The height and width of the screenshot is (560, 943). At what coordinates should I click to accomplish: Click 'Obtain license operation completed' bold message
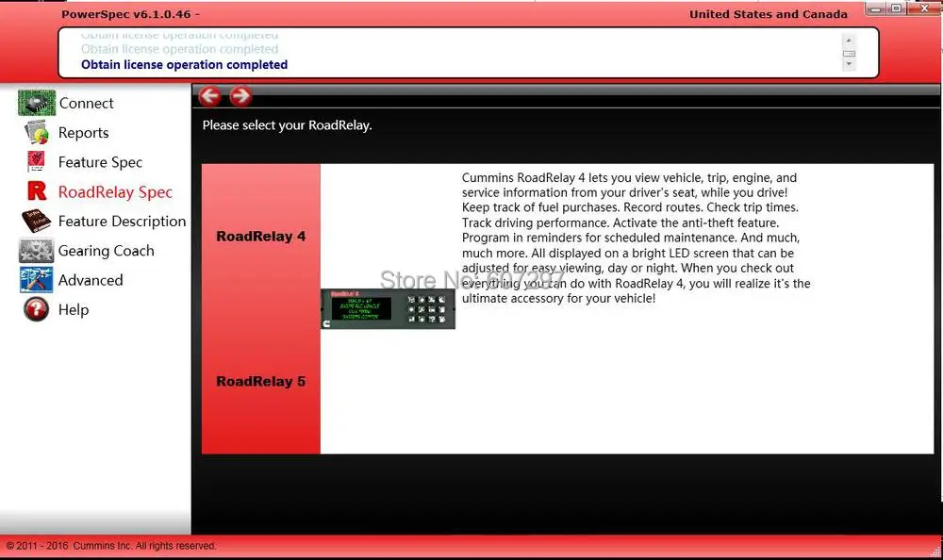(x=184, y=64)
